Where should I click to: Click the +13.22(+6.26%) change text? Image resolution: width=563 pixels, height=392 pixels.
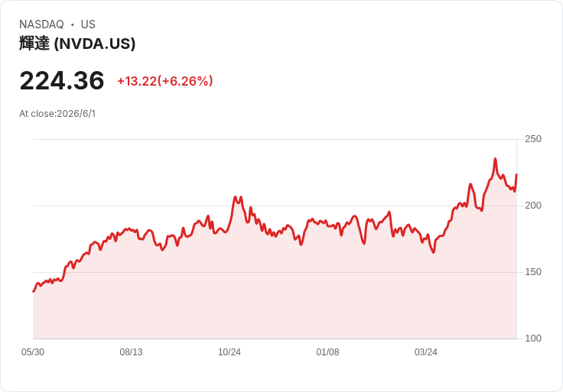pos(165,81)
